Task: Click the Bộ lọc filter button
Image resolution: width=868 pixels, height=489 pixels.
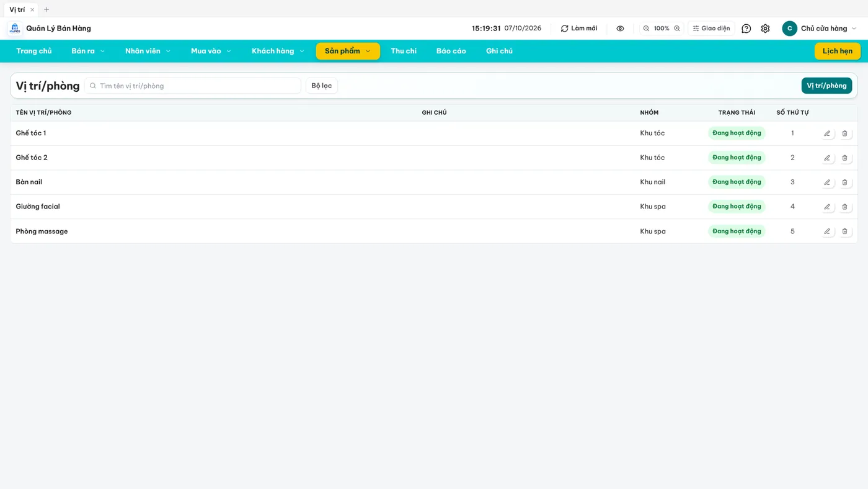Action: [x=322, y=86]
